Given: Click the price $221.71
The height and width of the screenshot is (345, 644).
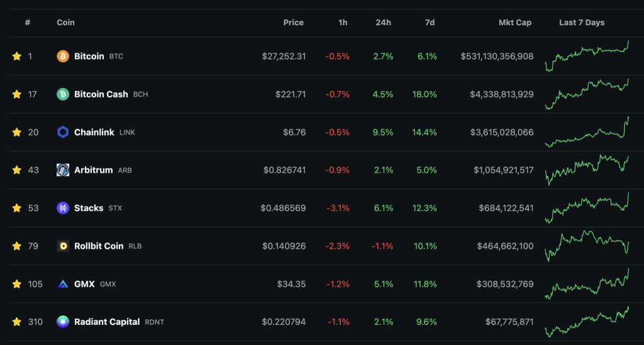Looking at the screenshot, I should pos(291,94).
